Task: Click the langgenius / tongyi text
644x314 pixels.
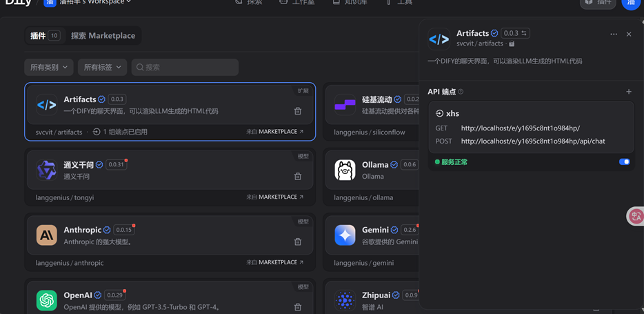Action: click(x=65, y=197)
